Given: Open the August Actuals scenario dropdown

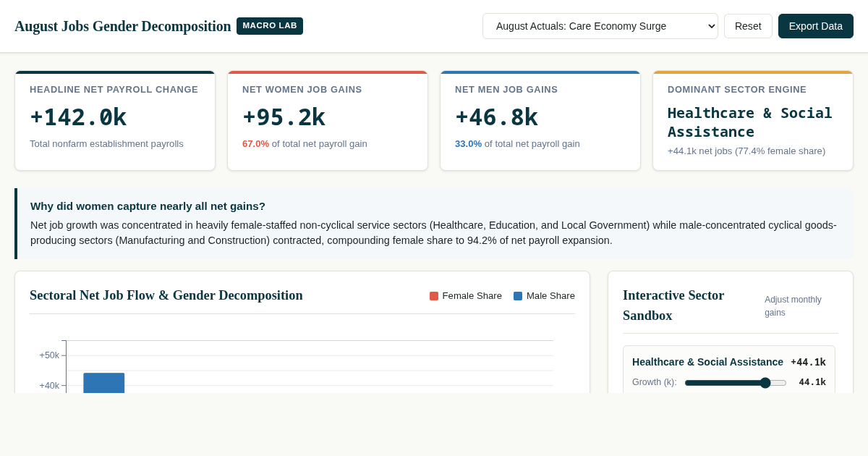Looking at the screenshot, I should [600, 26].
